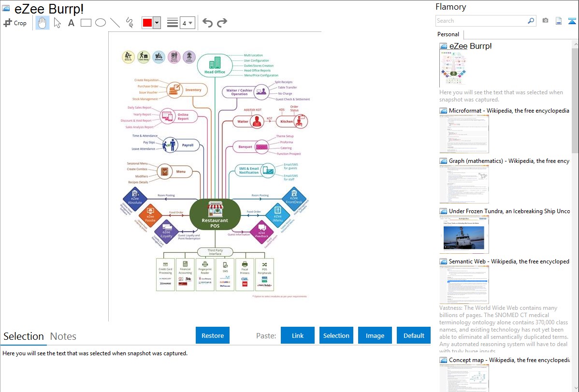Pick the rectangle shape tool
The width and height of the screenshot is (579, 392).
86,23
